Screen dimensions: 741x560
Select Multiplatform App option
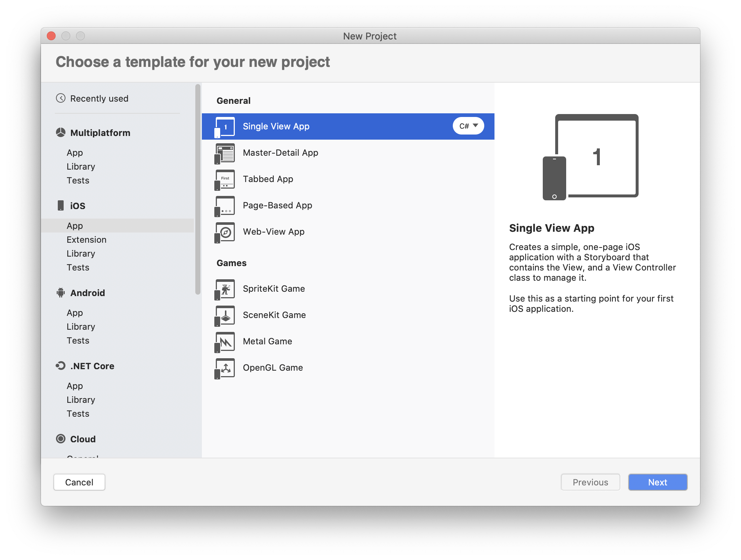pos(75,152)
